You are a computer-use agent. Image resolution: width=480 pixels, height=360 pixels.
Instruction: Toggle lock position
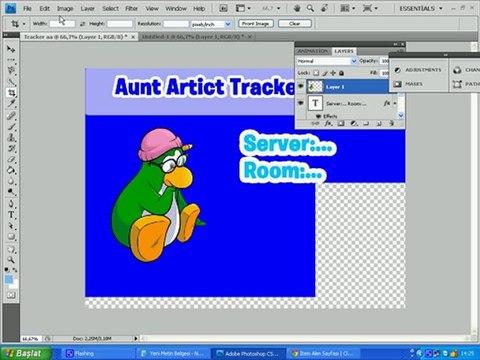333,73
